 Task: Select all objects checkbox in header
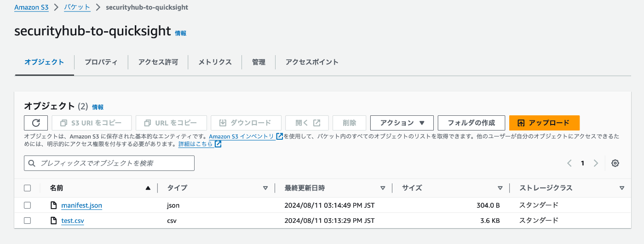[27, 188]
